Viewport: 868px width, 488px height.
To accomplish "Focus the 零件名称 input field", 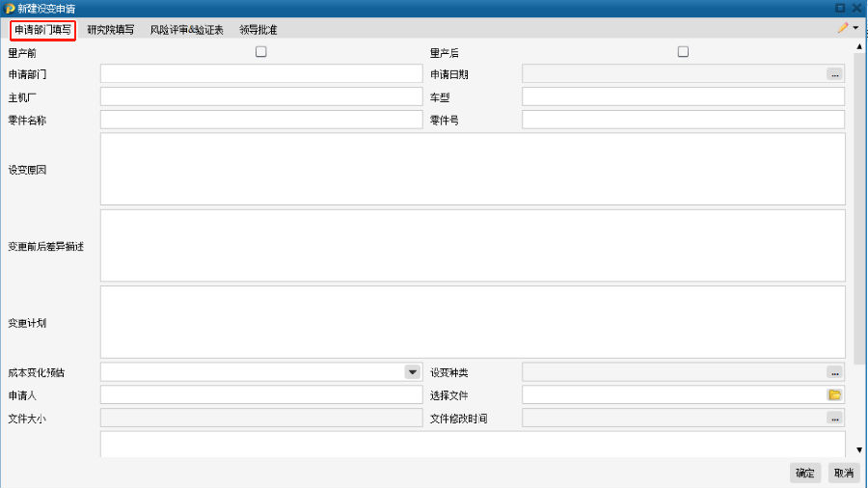I will pyautogui.click(x=261, y=120).
